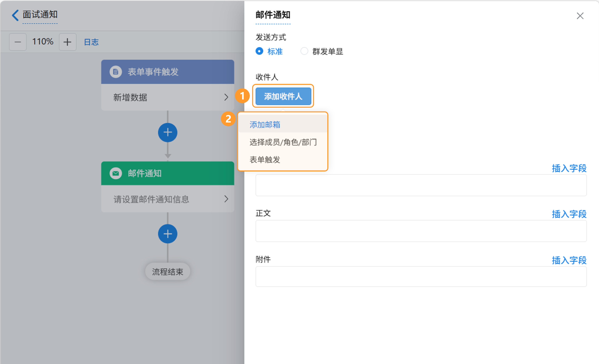Click the zoom out minus button
The image size is (599, 364).
[18, 42]
